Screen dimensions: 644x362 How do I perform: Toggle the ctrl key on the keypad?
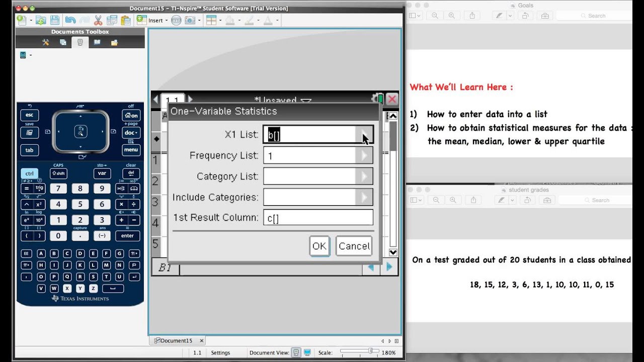30,173
